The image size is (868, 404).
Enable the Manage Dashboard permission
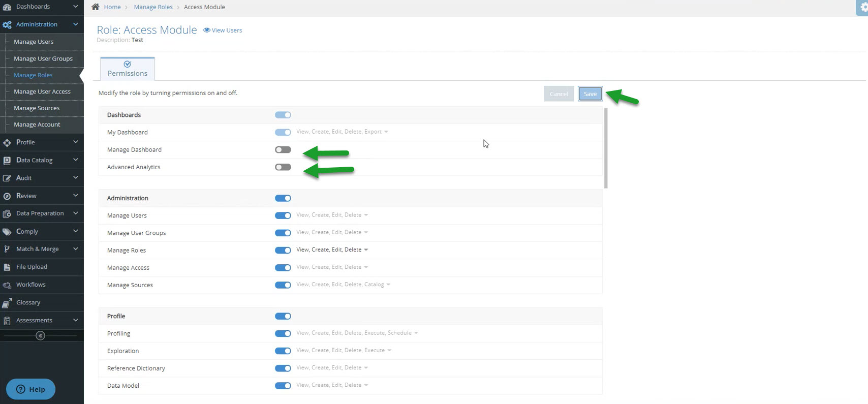pyautogui.click(x=283, y=149)
